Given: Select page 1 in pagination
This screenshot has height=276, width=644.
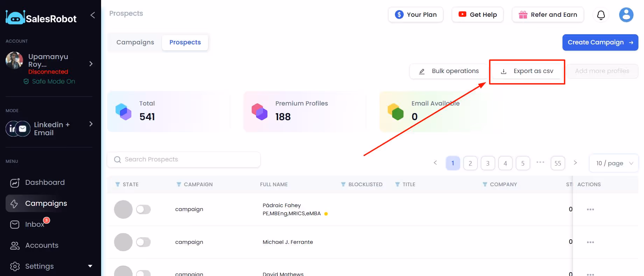Looking at the screenshot, I should [453, 163].
